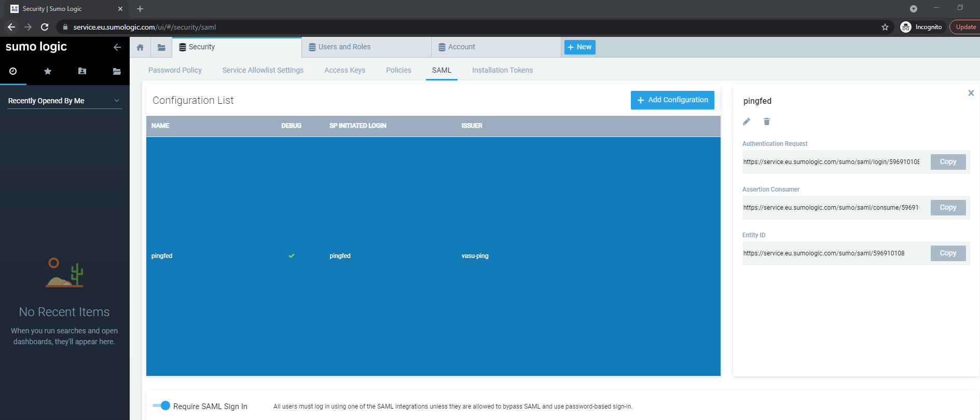
Task: Click the sumo logic logo
Action: tap(36, 47)
